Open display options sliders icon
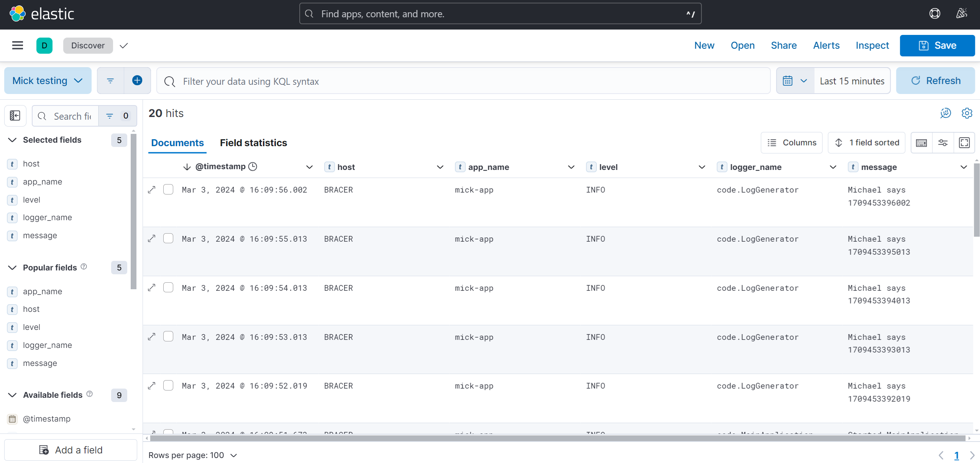This screenshot has height=463, width=980. (943, 143)
